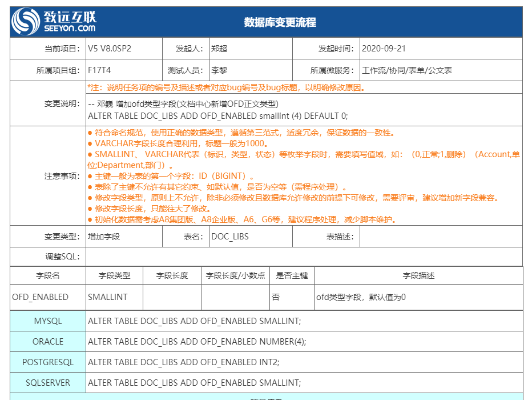Click the ORACLE statement with NUMBER(4)
This screenshot has height=400, width=532.
(304, 342)
